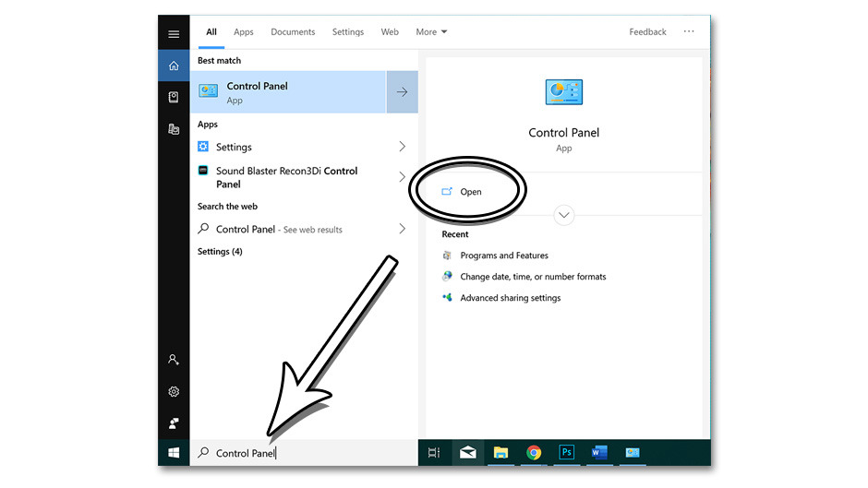Expand Control Panel best match arrow

[x=402, y=92]
